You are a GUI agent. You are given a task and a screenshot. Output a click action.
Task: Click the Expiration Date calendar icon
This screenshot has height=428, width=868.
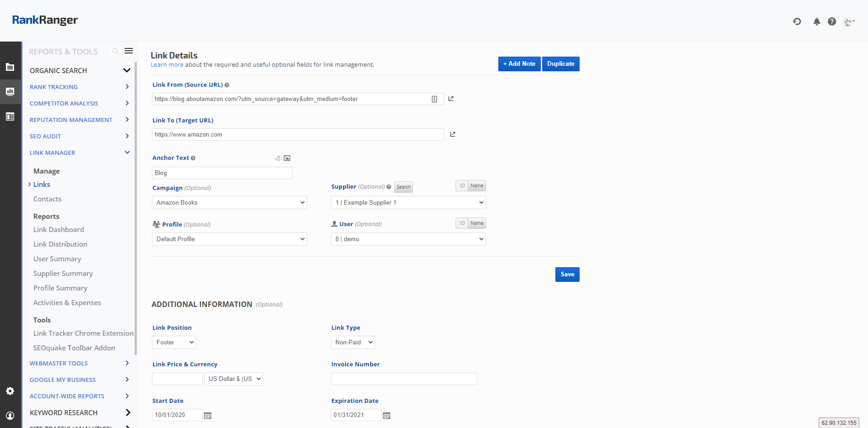click(x=387, y=416)
